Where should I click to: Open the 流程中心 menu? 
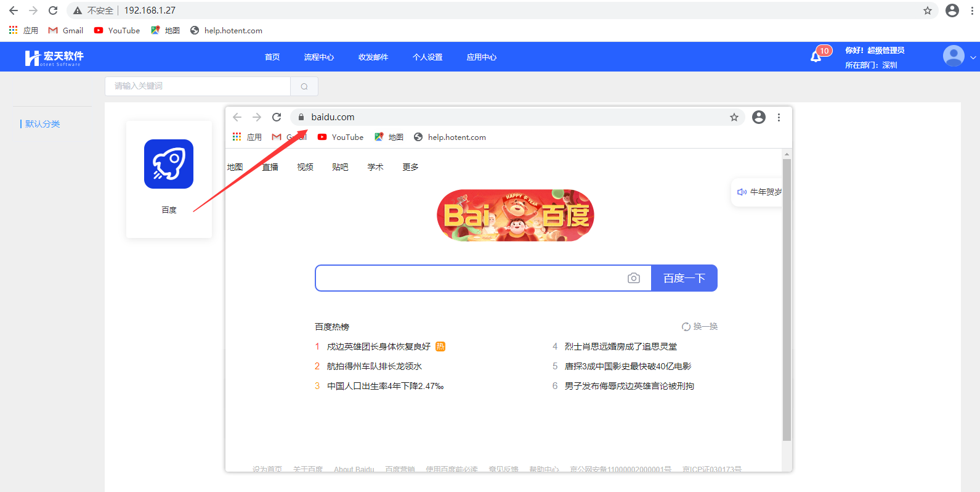pos(319,57)
